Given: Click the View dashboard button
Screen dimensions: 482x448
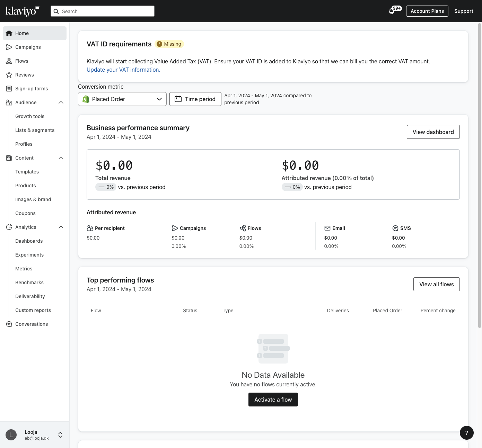Looking at the screenshot, I should 433,132.
